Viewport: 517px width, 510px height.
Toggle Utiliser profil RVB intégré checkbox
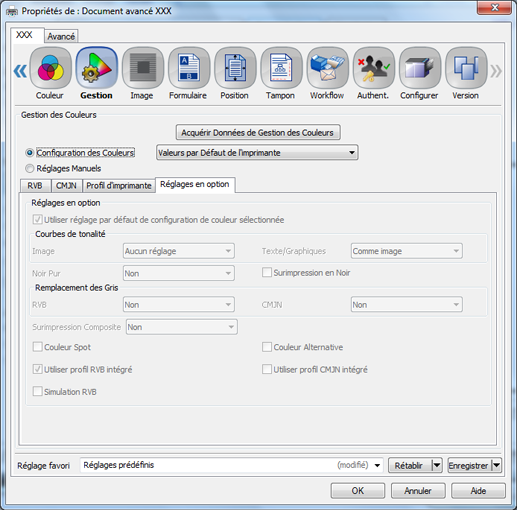37,369
